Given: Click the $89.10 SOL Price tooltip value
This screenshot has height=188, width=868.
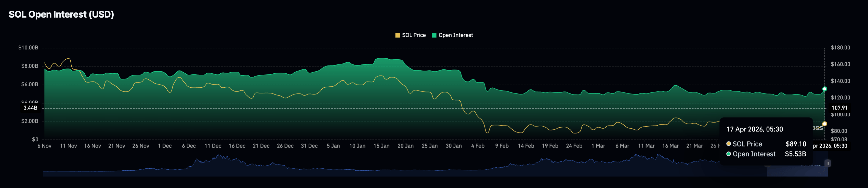Looking at the screenshot, I should 796,144.
